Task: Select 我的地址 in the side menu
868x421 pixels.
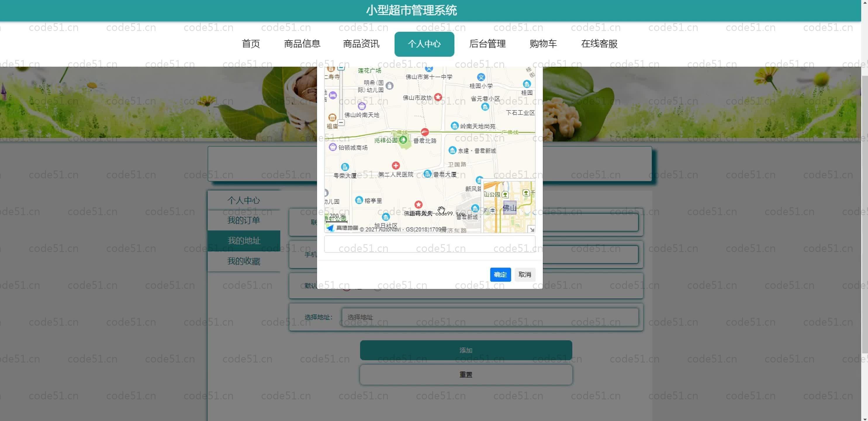Action: (244, 241)
